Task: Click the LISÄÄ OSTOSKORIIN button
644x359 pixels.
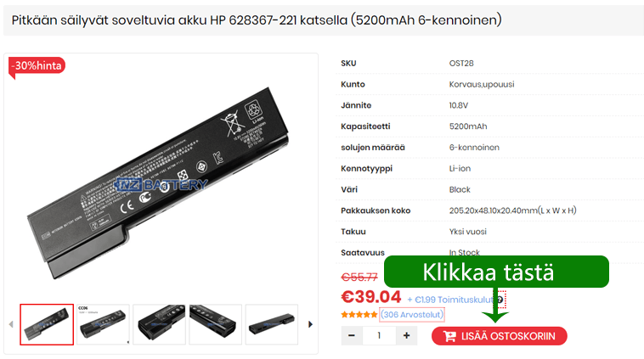Action: point(499,336)
